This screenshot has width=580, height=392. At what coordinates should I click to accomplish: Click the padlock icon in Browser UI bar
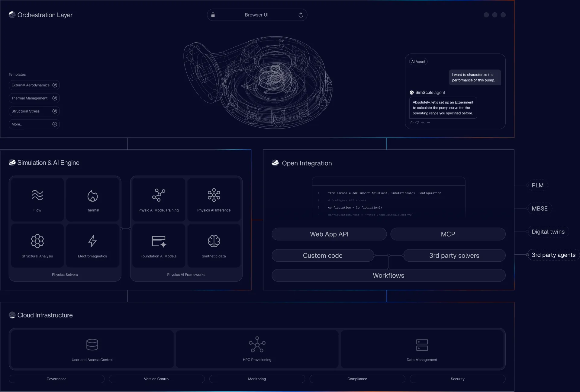(x=213, y=15)
